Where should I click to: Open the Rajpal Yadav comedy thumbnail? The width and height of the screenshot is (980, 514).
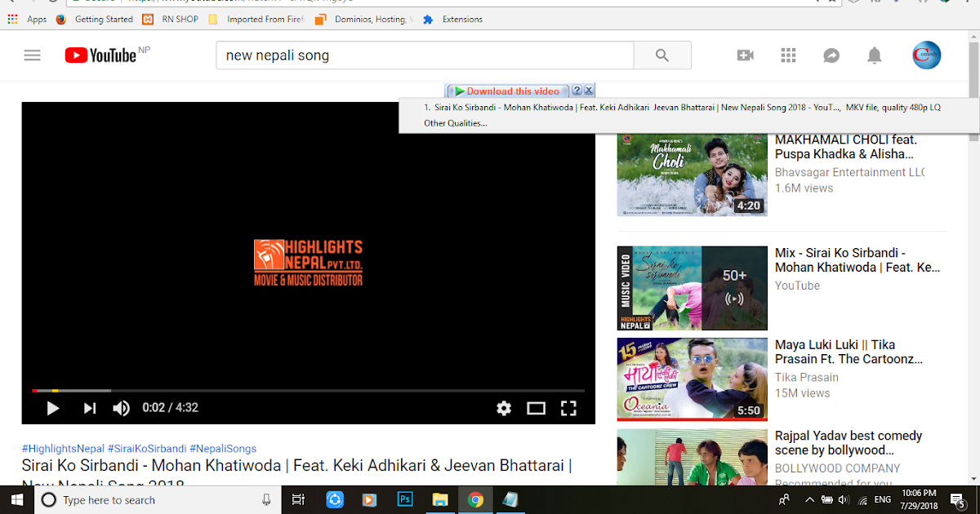[x=693, y=457]
